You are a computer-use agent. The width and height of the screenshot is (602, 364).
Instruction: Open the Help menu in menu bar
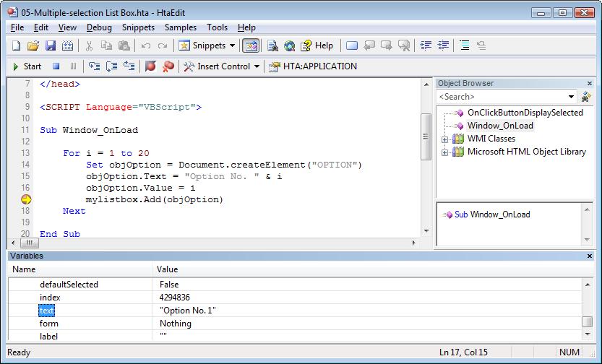coord(246,27)
